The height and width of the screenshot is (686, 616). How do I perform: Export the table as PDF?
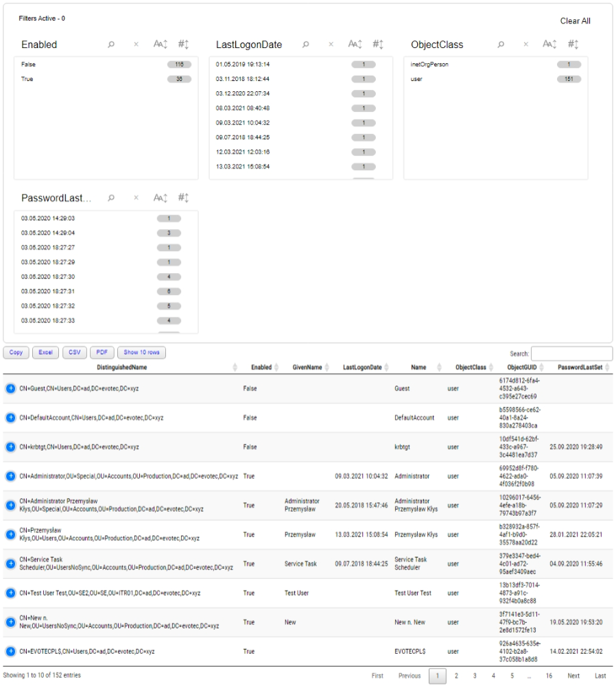click(101, 352)
